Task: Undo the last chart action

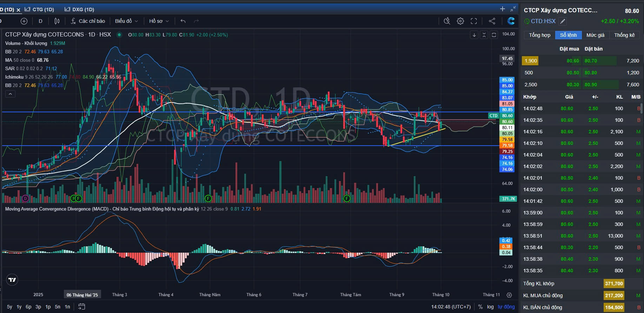Action: point(183,21)
